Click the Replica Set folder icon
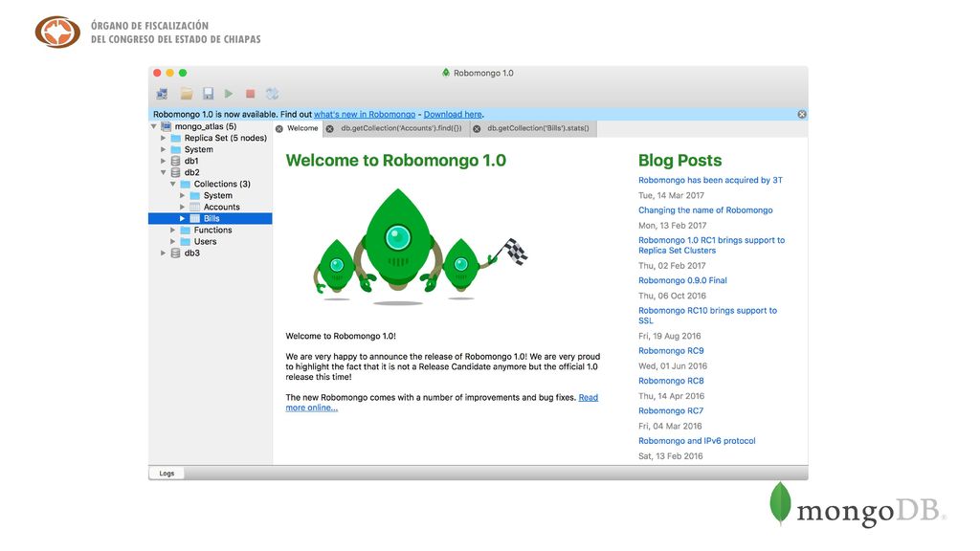 176,138
